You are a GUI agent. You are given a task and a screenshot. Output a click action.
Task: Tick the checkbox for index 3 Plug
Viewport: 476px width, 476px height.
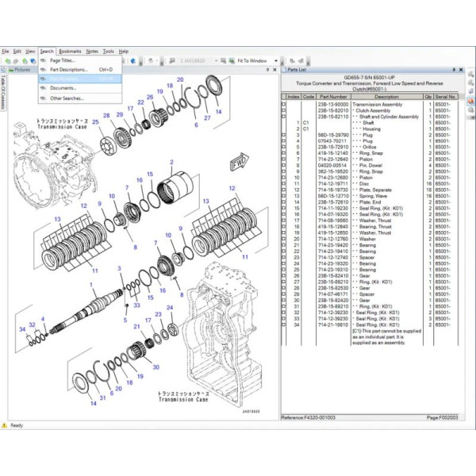click(284, 136)
